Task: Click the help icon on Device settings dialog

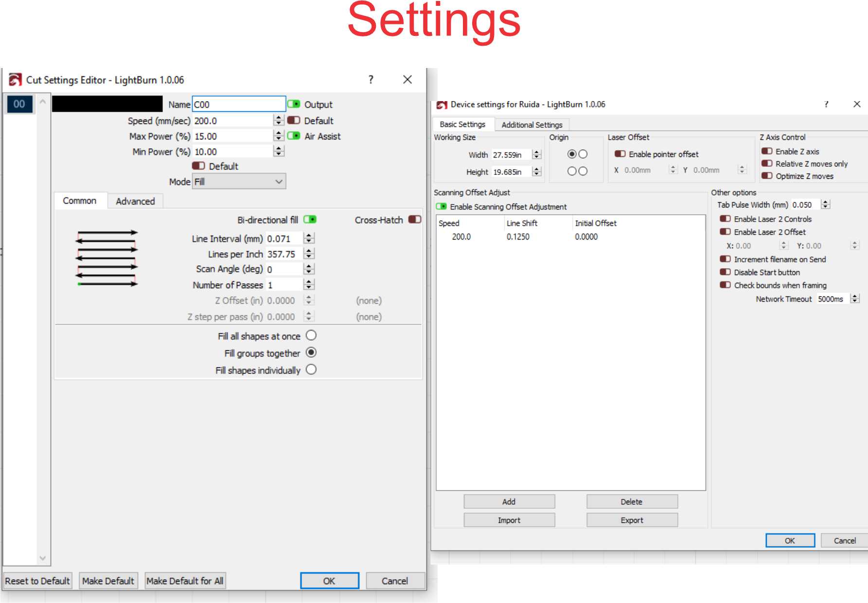Action: [x=825, y=104]
